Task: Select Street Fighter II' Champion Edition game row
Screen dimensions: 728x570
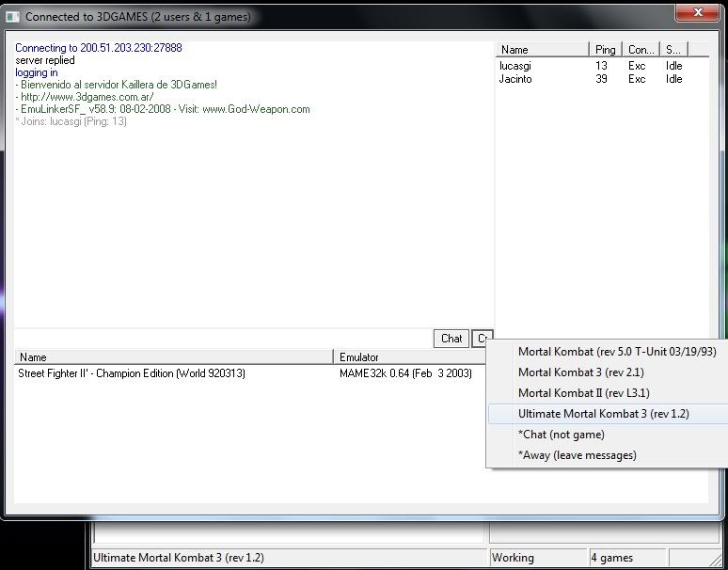Action: (x=132, y=373)
